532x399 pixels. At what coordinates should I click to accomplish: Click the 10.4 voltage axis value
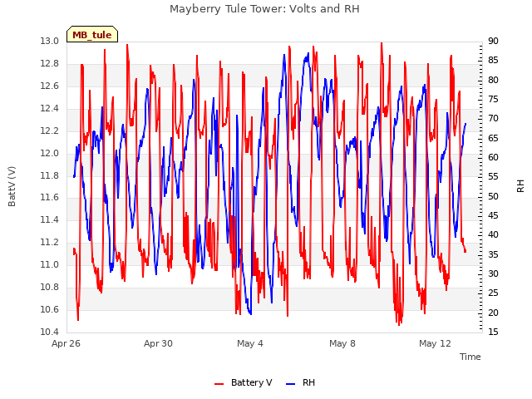49,332
